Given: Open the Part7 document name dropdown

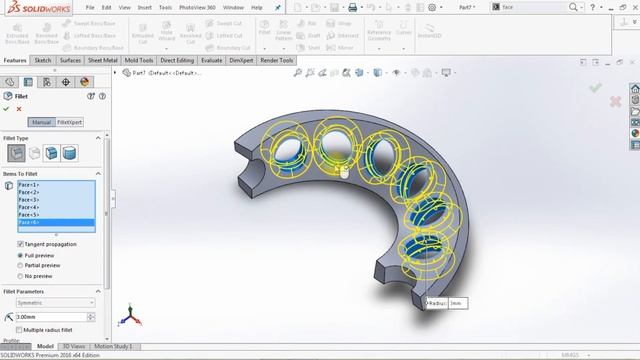Looking at the screenshot, I should tap(467, 7).
